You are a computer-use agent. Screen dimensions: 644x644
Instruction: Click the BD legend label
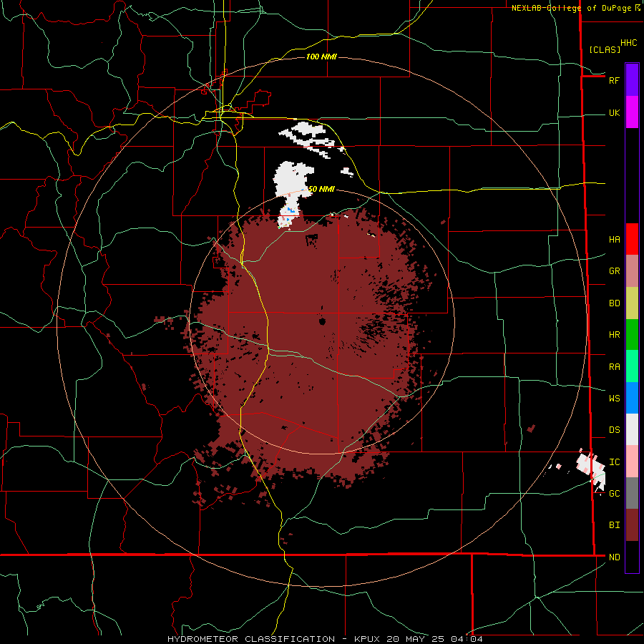[x=614, y=303]
